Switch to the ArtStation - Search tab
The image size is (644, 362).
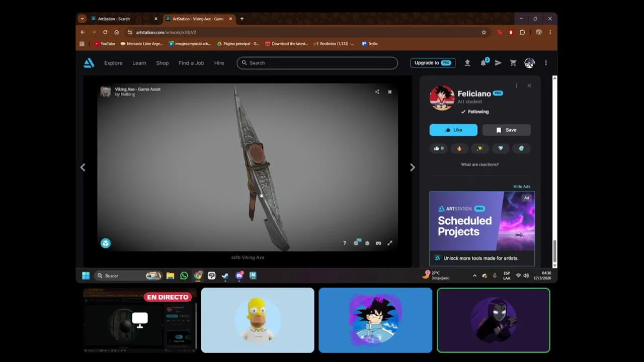click(x=121, y=19)
